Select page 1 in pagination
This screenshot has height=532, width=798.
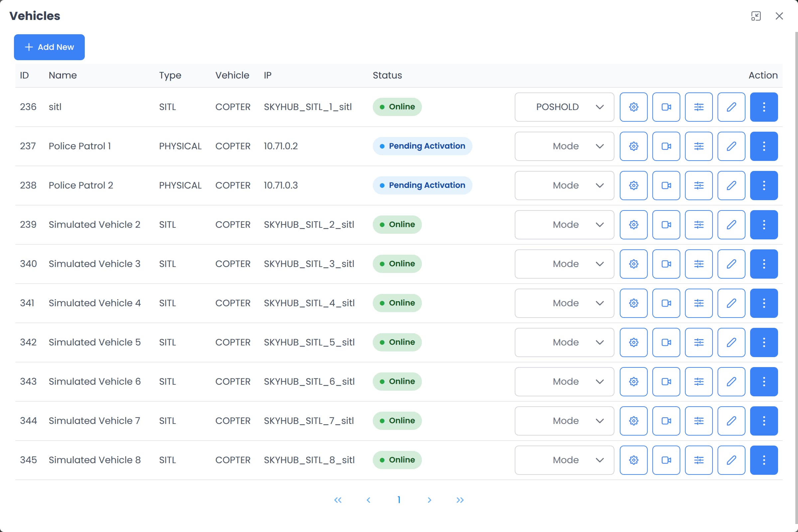pos(399,500)
